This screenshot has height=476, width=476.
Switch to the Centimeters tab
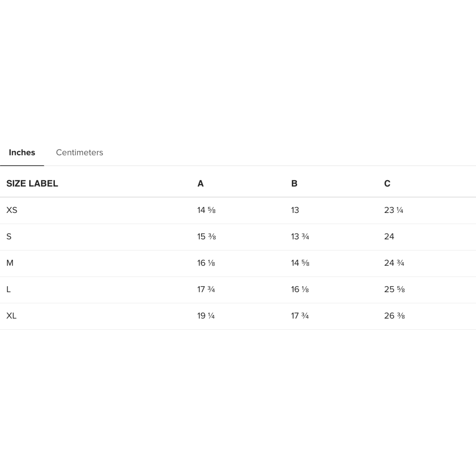(79, 153)
